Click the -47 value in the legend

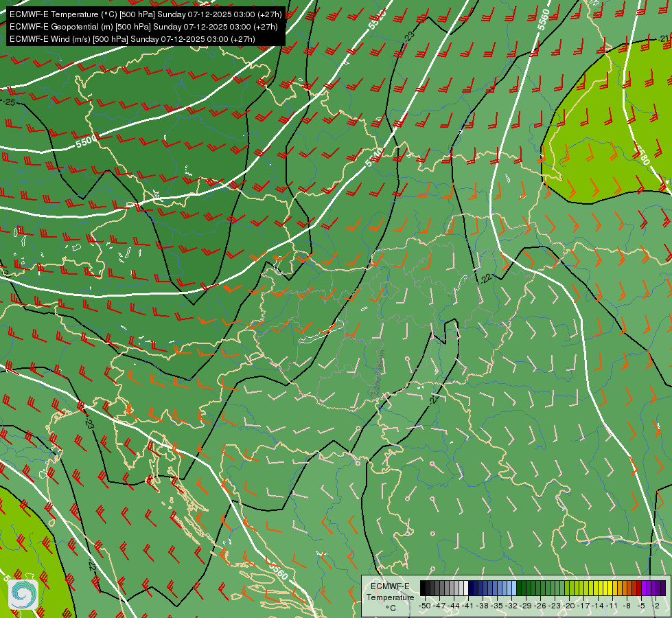[x=439, y=606]
